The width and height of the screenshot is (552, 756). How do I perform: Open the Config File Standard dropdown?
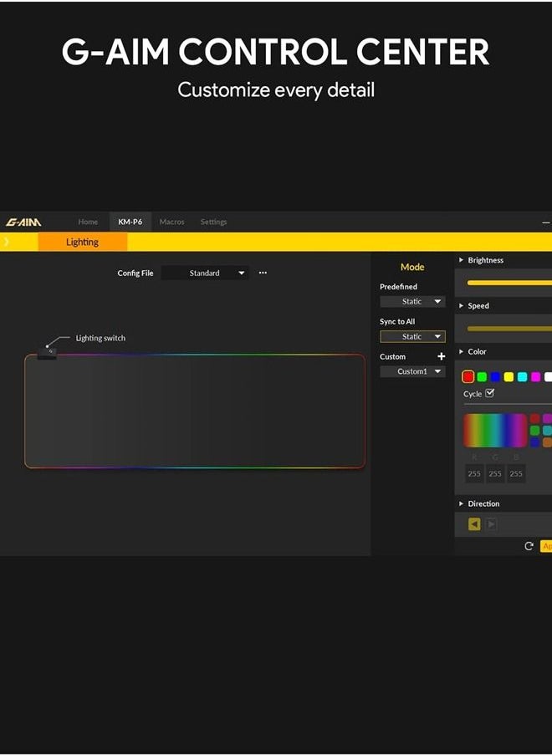tap(205, 273)
